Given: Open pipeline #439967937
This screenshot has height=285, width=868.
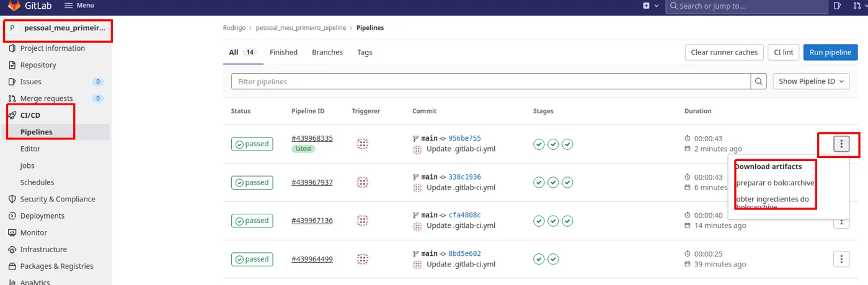Looking at the screenshot, I should point(312,182).
